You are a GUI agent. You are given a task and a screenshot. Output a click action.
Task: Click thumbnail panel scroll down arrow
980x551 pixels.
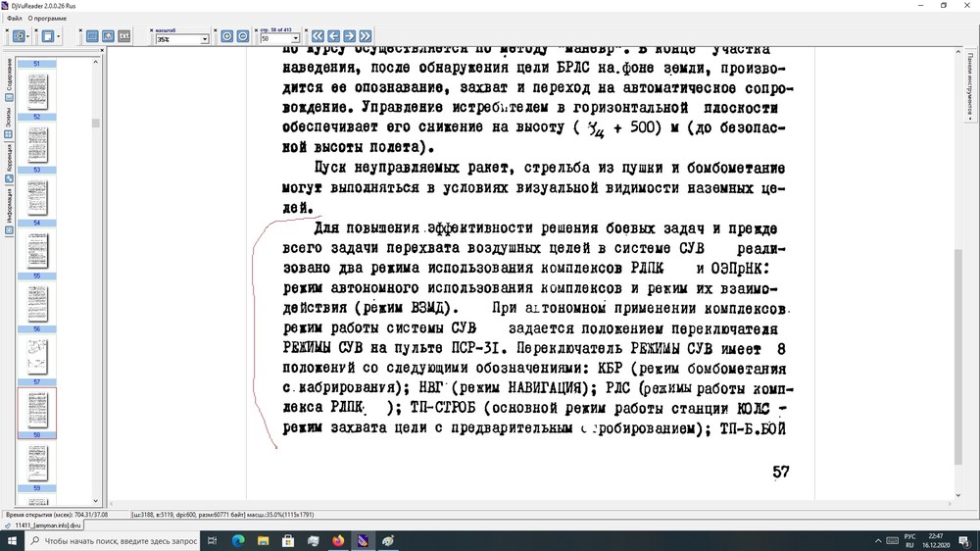coord(96,501)
